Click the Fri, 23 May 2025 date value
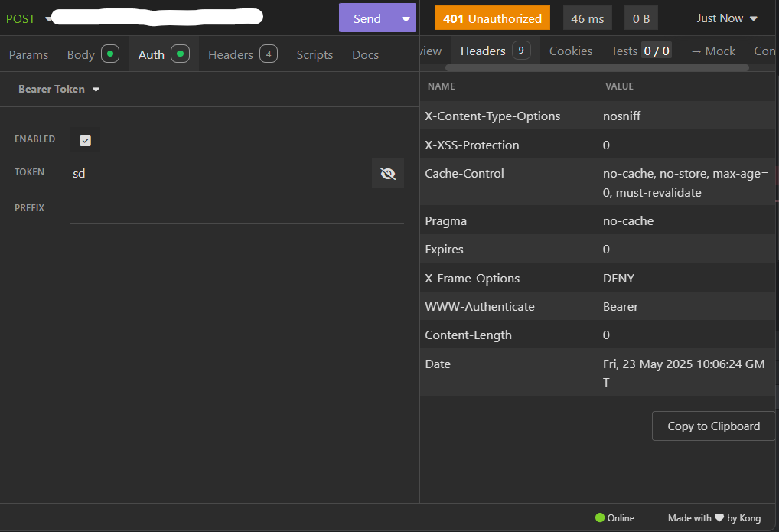The image size is (779, 532). pos(683,373)
